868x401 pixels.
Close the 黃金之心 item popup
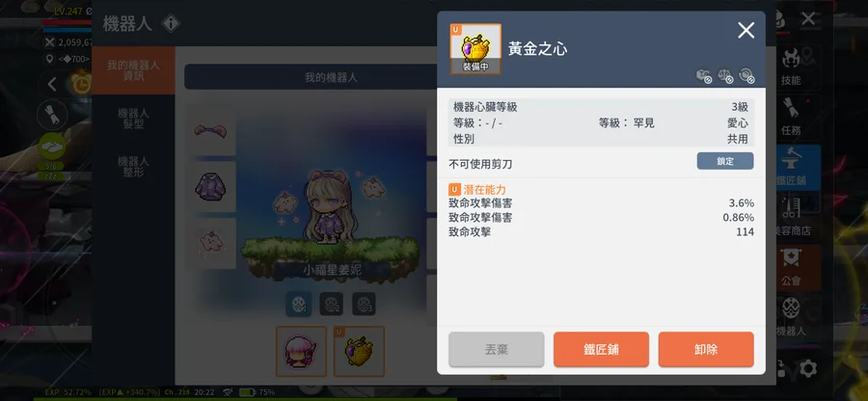pyautogui.click(x=746, y=31)
